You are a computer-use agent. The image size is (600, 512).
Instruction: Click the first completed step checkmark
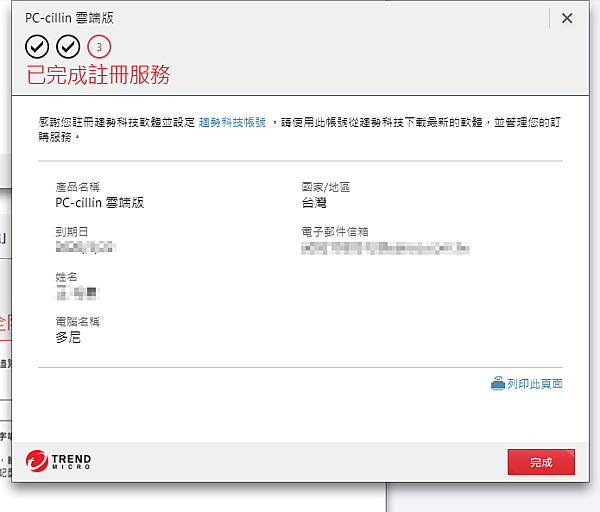(x=37, y=47)
